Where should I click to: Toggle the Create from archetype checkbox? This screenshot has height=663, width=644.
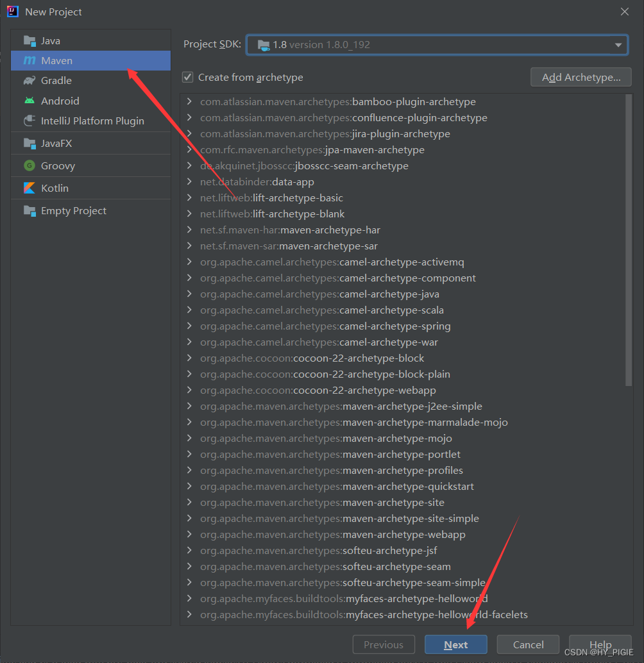click(187, 77)
